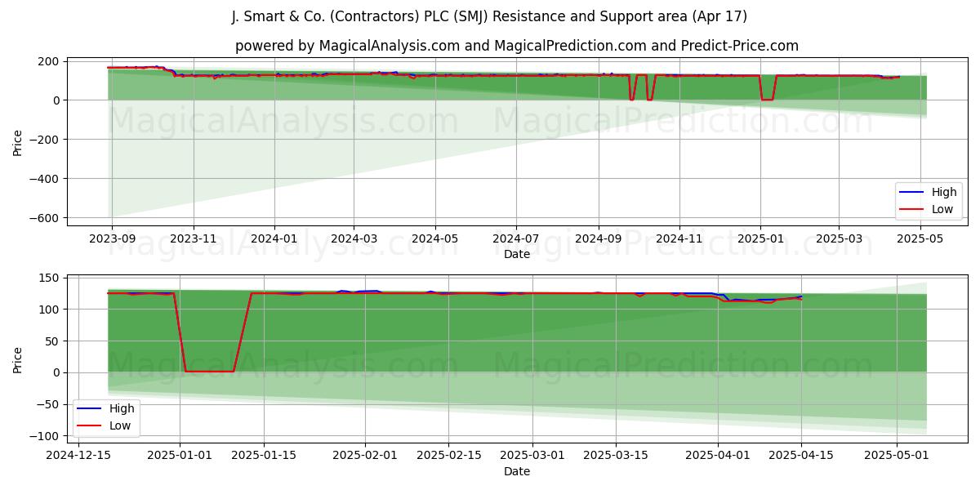Click the '−200' y-axis tick label

44,140
